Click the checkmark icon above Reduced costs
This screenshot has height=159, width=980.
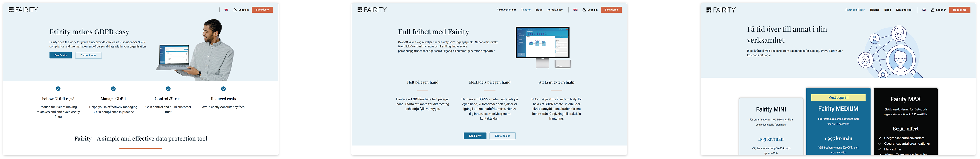tap(223, 89)
